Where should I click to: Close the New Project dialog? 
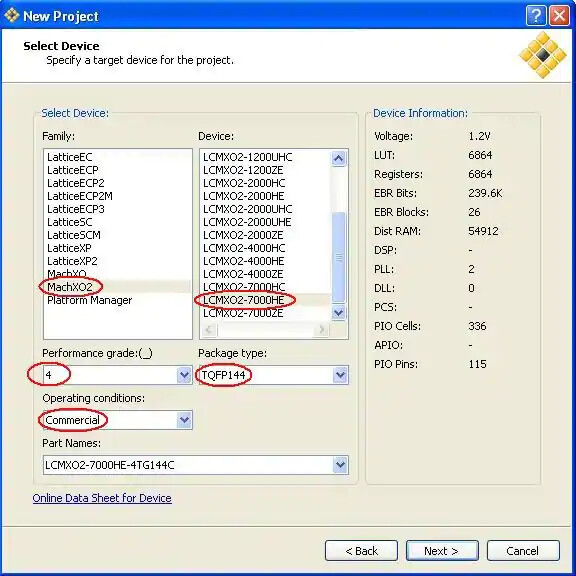click(x=559, y=16)
